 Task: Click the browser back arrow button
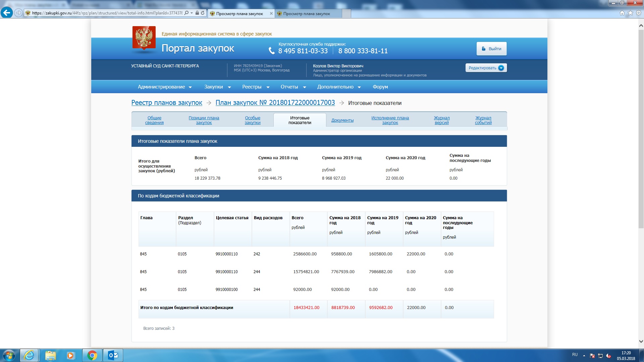tap(6, 13)
